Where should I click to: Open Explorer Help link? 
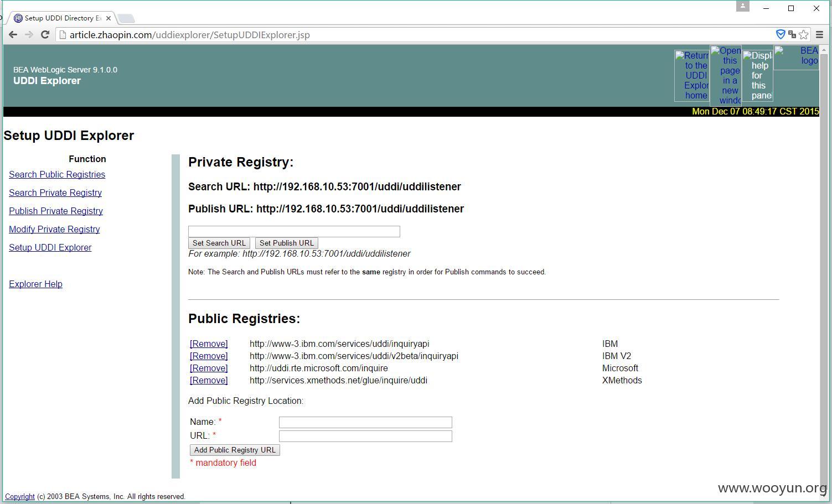[x=35, y=284]
